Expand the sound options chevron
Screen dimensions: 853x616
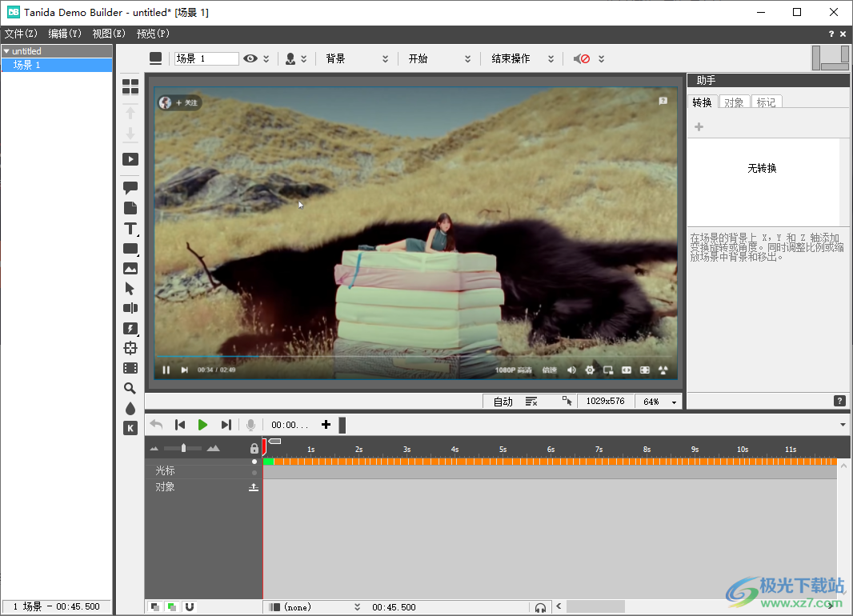click(x=601, y=58)
